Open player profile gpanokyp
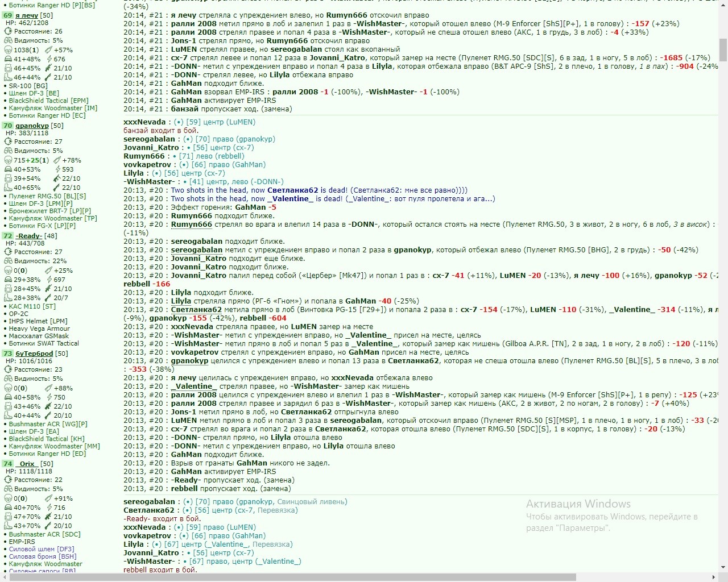728x582 pixels. (x=32, y=126)
